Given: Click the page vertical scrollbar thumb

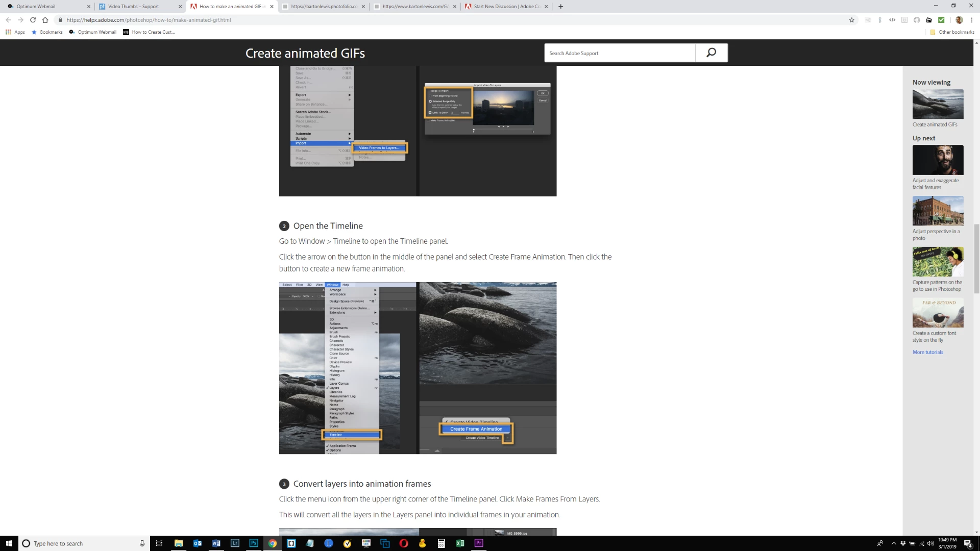Looking at the screenshot, I should pyautogui.click(x=976, y=258).
